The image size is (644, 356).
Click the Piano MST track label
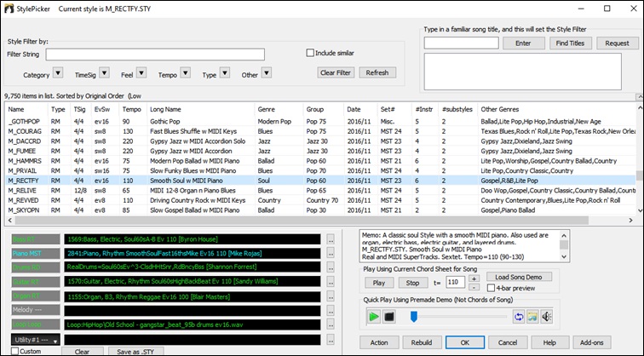point(36,253)
